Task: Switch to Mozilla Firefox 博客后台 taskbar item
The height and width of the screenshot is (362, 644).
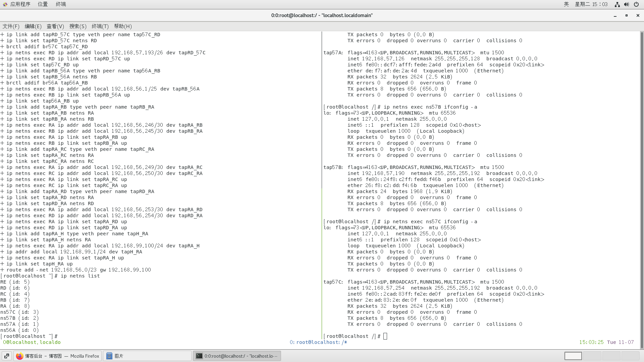Action: [x=58, y=356]
